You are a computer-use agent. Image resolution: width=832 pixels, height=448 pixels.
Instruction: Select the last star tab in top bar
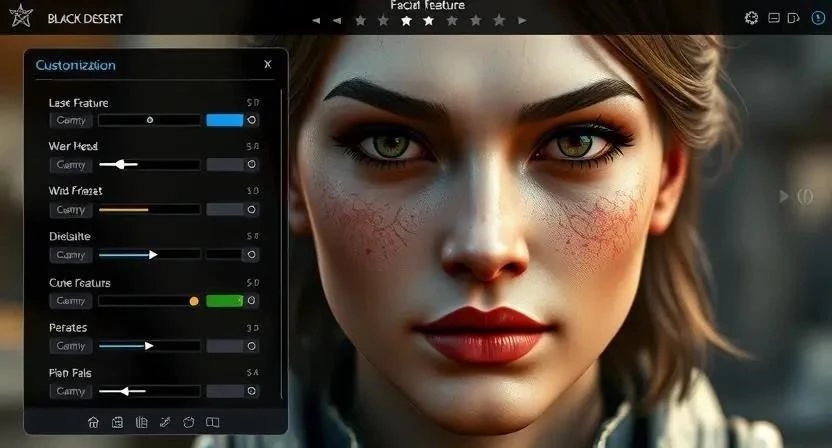[x=498, y=20]
